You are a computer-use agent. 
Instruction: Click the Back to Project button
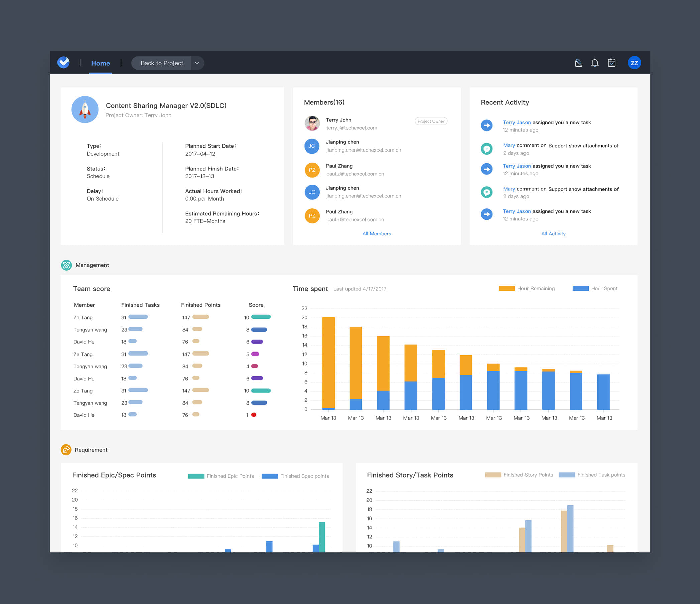161,63
